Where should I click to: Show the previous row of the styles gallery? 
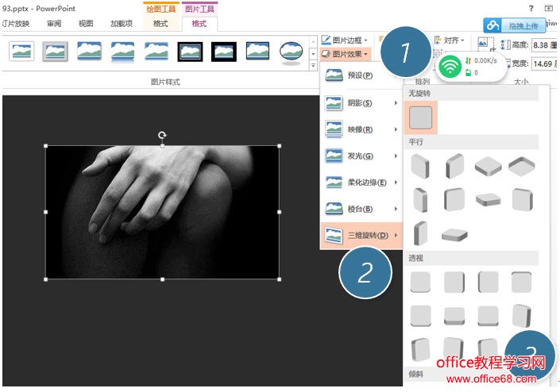click(x=313, y=42)
